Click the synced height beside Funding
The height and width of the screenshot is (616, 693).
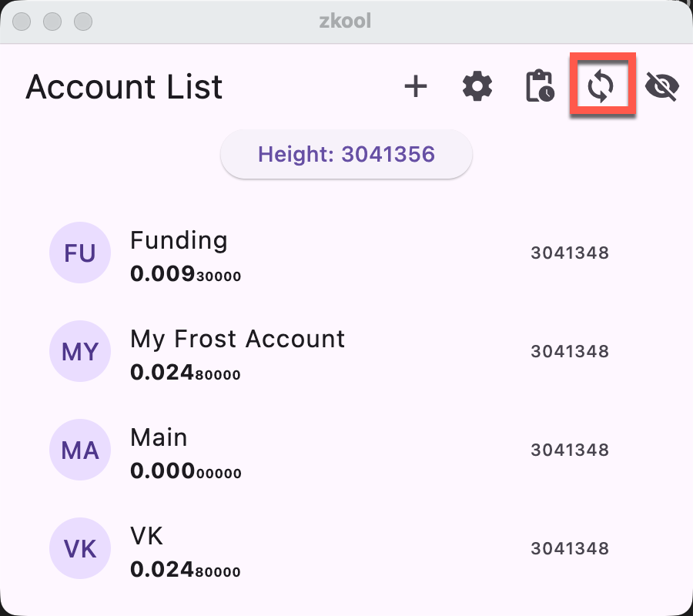(x=570, y=253)
